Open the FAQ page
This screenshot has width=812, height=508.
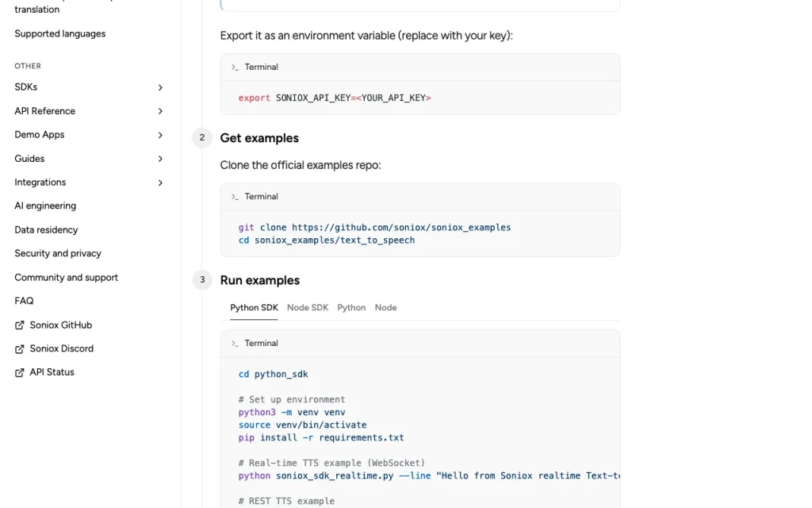[x=24, y=301]
